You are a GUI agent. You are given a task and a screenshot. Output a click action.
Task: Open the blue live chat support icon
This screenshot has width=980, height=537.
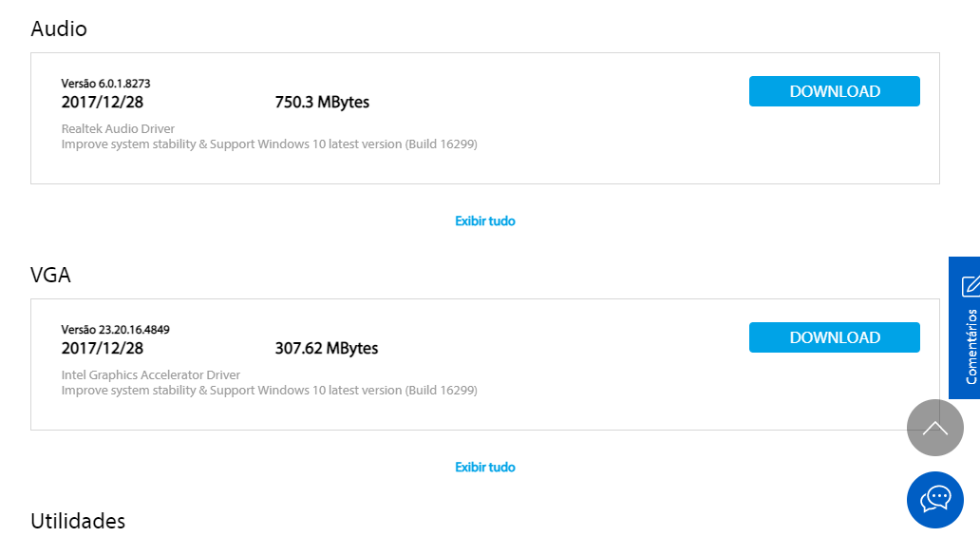coord(935,499)
